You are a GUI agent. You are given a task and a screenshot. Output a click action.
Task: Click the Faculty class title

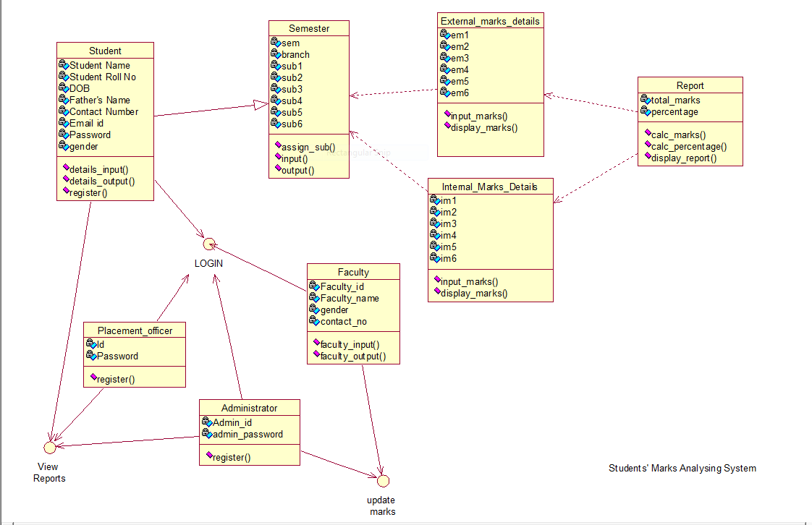pos(353,272)
